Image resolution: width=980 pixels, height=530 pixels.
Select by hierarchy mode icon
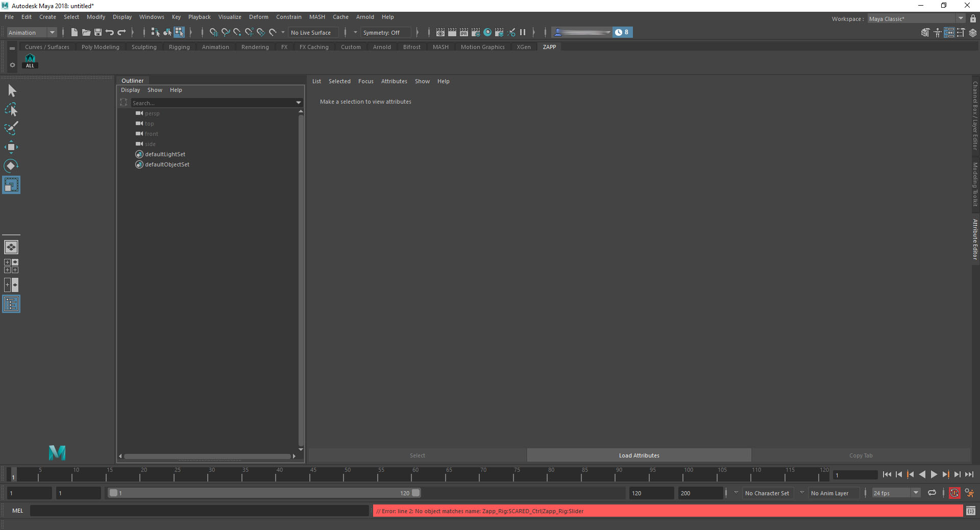click(156, 32)
